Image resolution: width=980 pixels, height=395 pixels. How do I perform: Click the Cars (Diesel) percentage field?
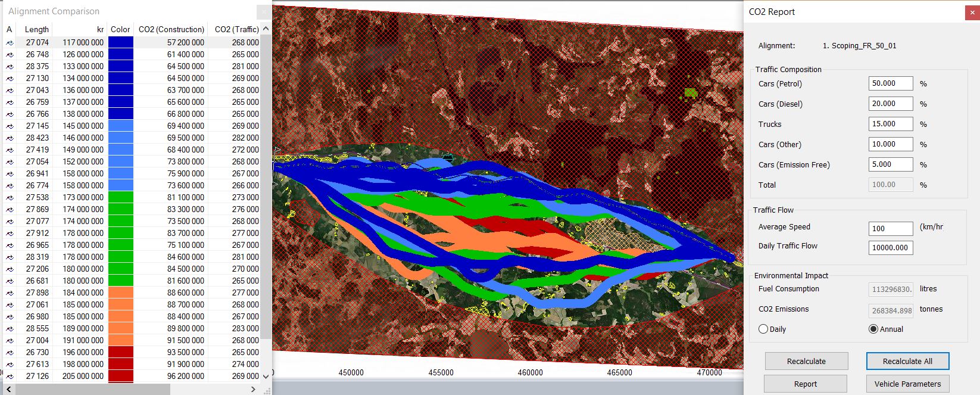coord(891,104)
